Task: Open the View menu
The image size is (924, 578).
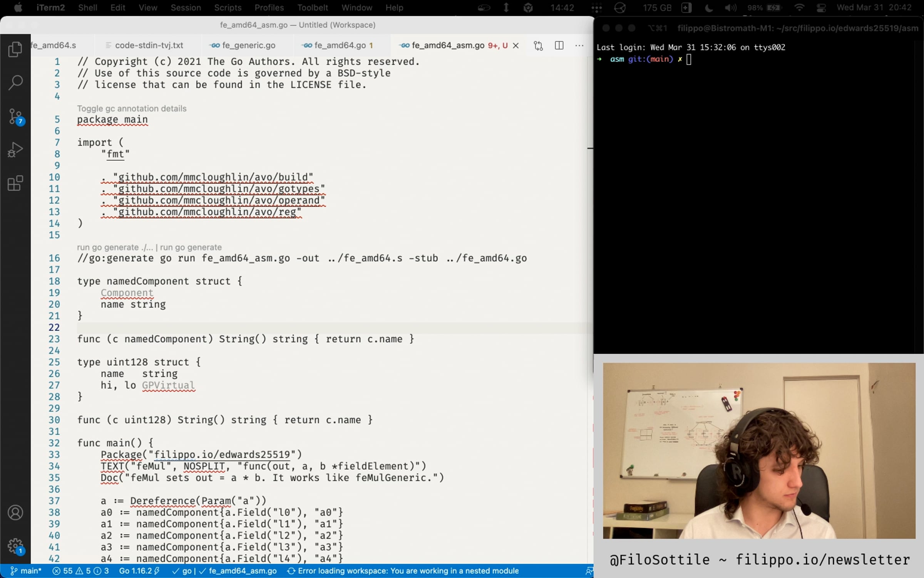Action: point(148,8)
